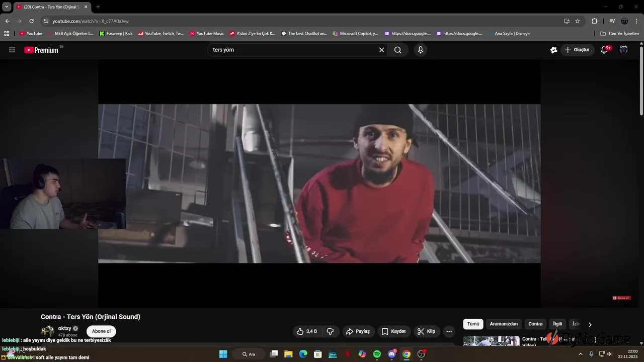Open Windows Start menu
The image size is (644, 362).
[x=223, y=354]
